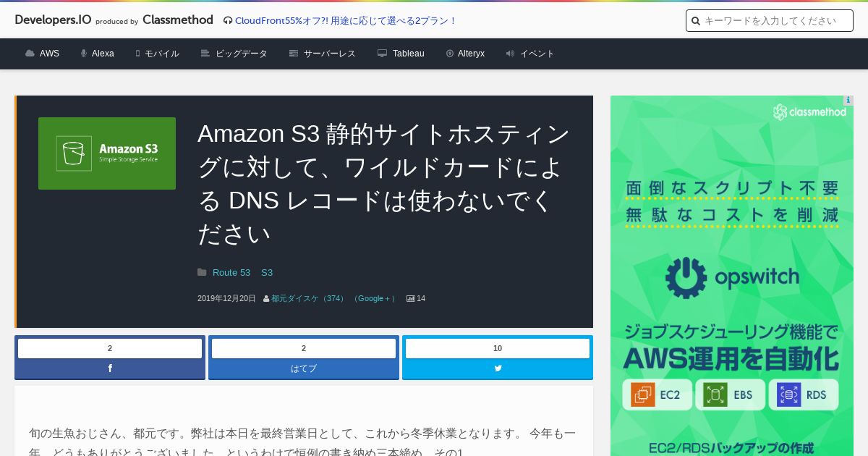Open the author's Google+ link
This screenshot has height=456, width=868.
click(374, 298)
